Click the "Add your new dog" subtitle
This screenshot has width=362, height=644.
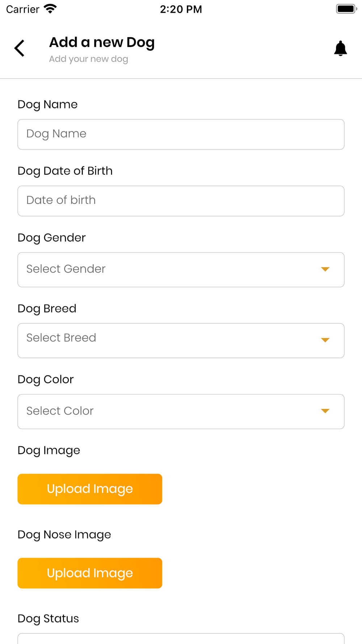click(89, 59)
